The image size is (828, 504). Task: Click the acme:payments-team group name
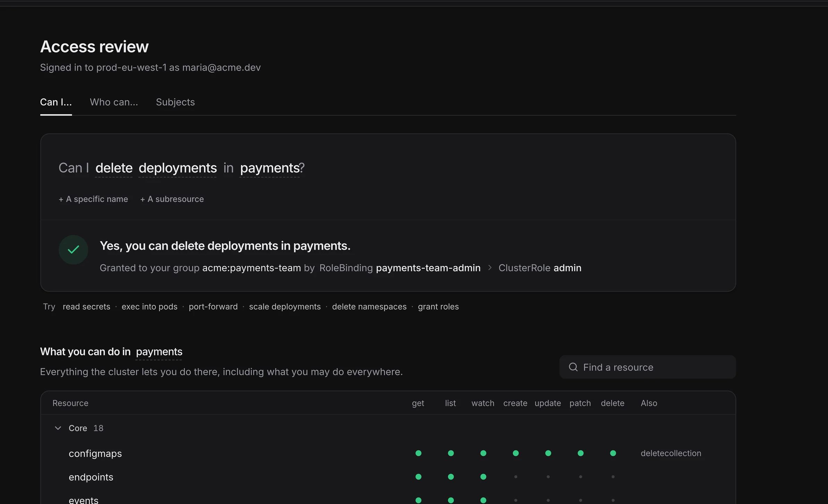[x=251, y=268]
